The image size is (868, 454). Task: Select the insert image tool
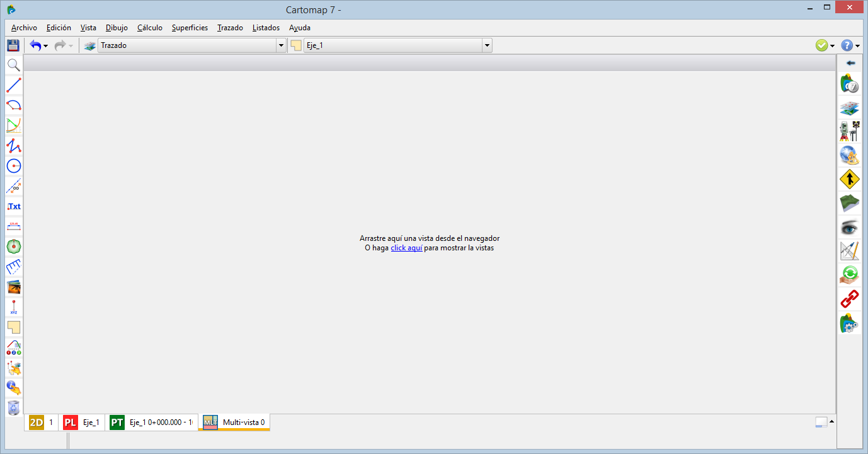[13, 287]
